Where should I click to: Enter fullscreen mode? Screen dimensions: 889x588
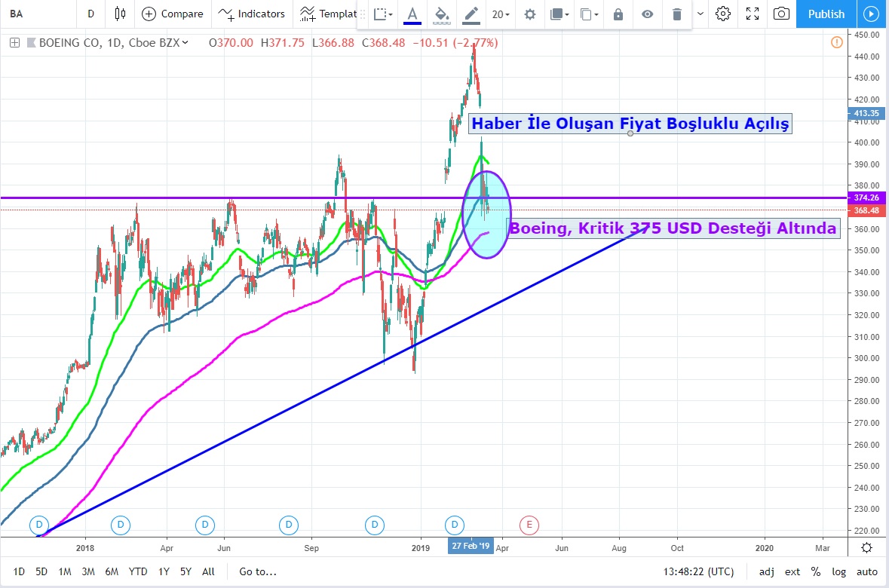point(753,14)
